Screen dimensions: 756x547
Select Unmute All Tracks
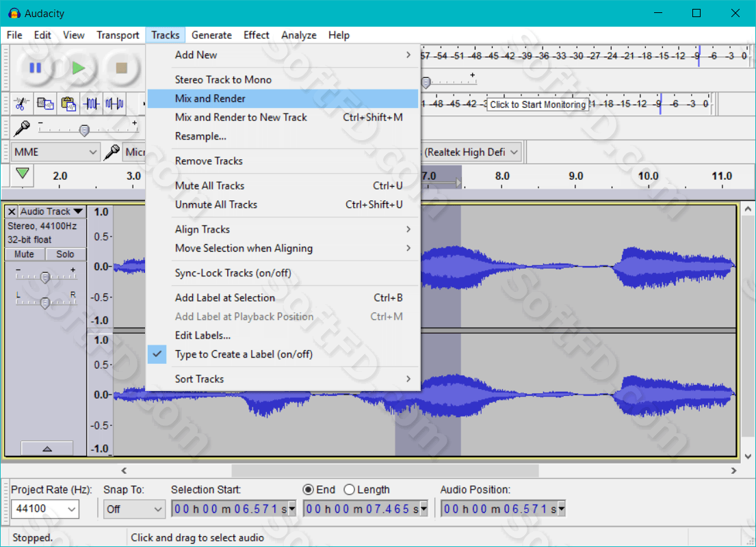click(x=283, y=205)
